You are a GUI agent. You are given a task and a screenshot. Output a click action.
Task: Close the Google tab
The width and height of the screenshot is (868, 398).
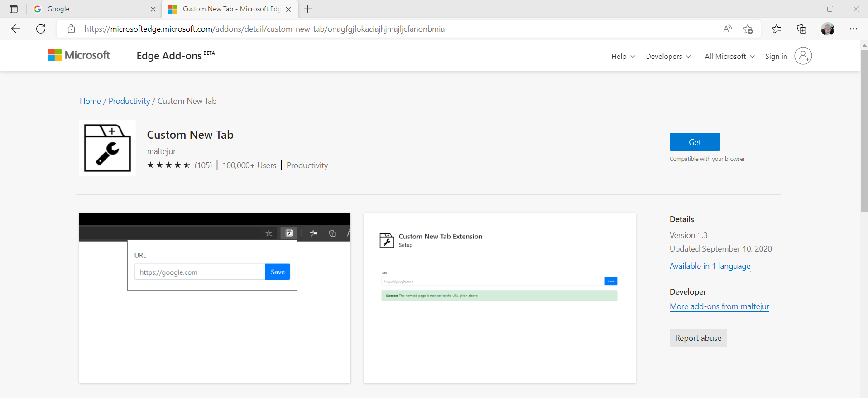point(153,9)
